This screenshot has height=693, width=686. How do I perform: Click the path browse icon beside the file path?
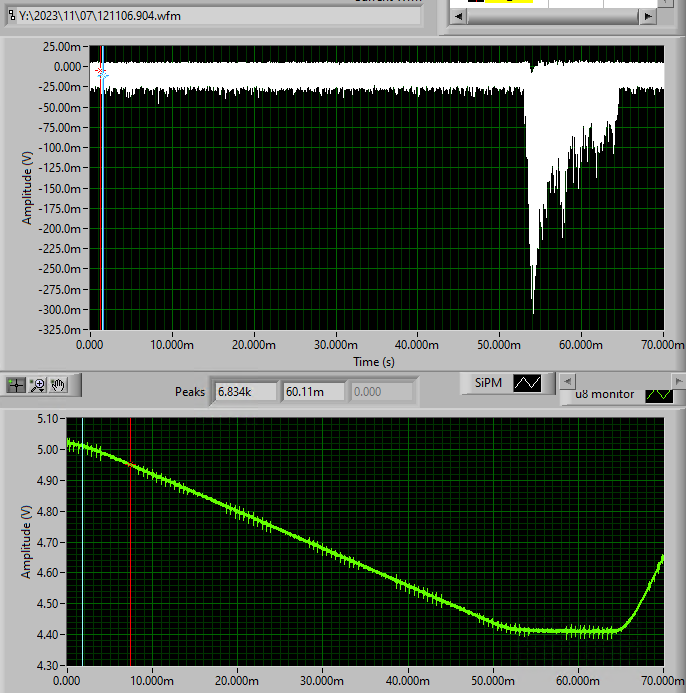12,16
